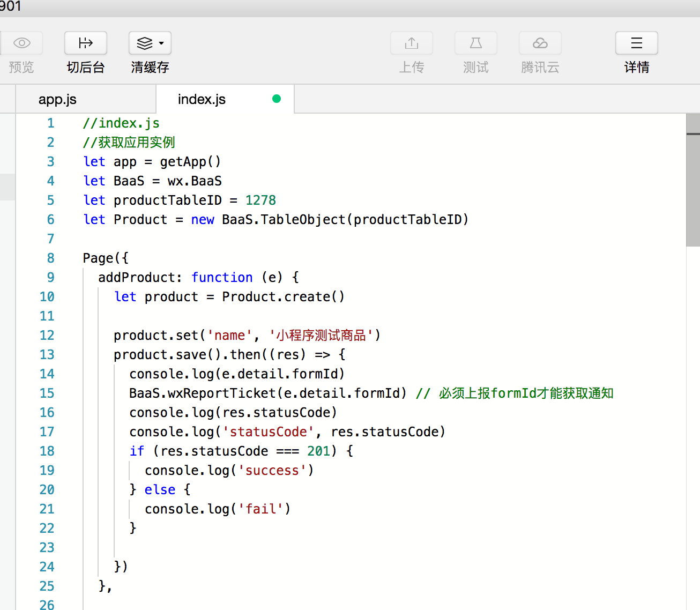Place cursor on the 1278 number value
Viewport: 700px width, 610px height.
260,200
